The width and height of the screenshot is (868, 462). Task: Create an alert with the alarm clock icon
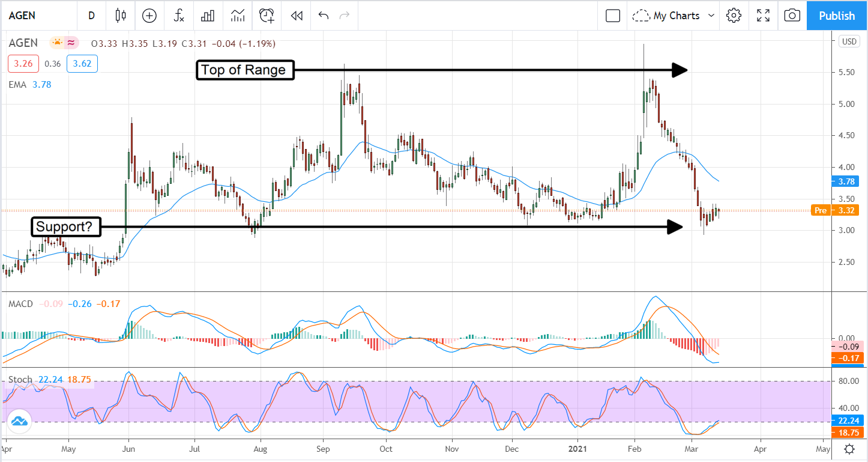pos(267,16)
